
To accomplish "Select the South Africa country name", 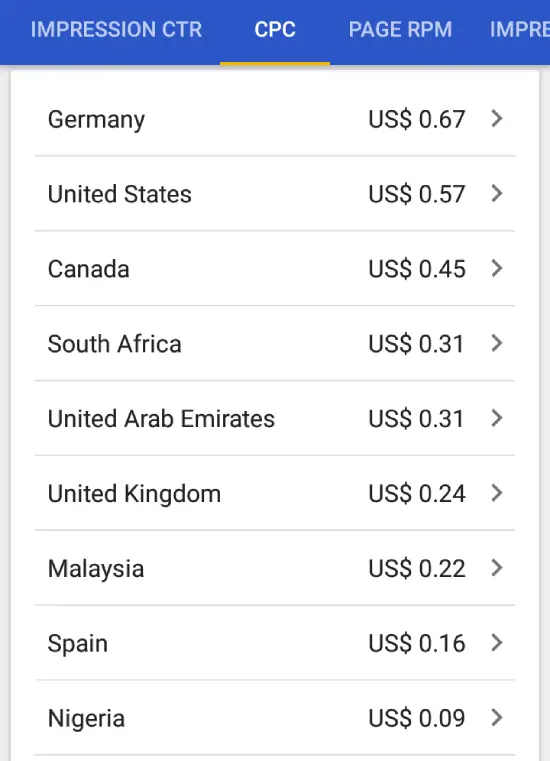I will [x=115, y=344].
